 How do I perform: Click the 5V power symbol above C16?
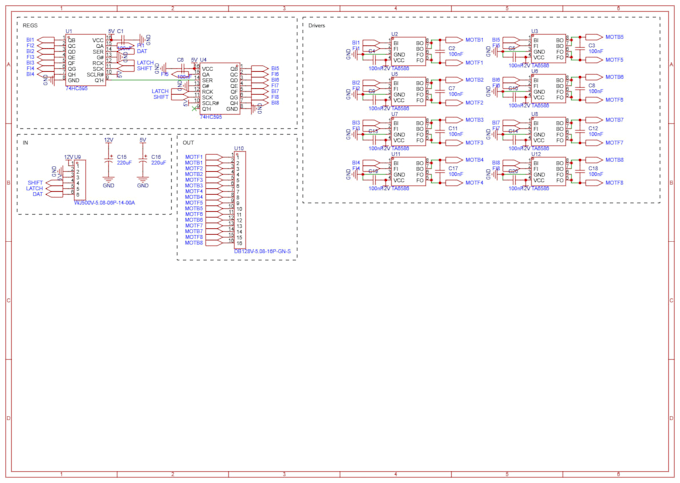coord(143,141)
